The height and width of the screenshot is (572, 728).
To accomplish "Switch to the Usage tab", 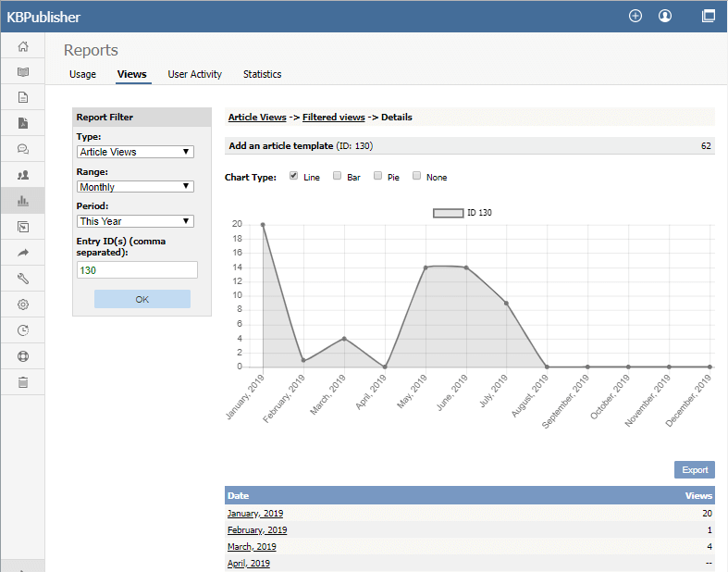I will click(x=82, y=74).
